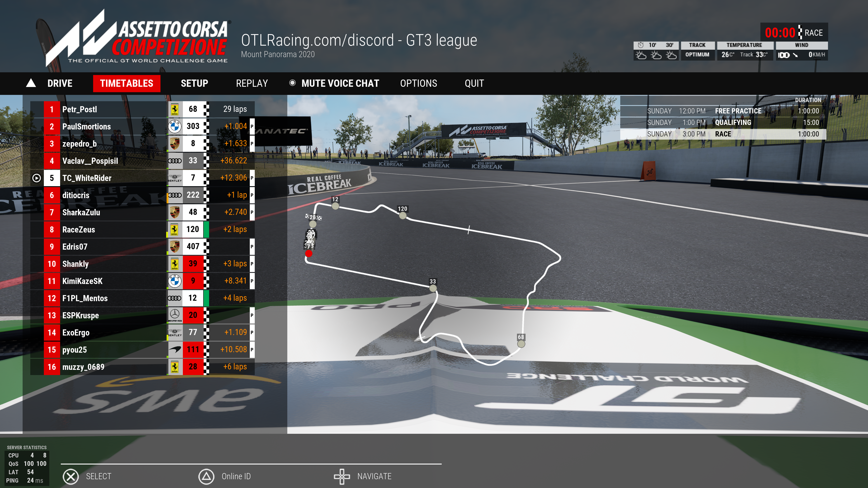Click the Ferrari logo for Shankly
Image resolution: width=868 pixels, height=488 pixels.
(x=175, y=264)
